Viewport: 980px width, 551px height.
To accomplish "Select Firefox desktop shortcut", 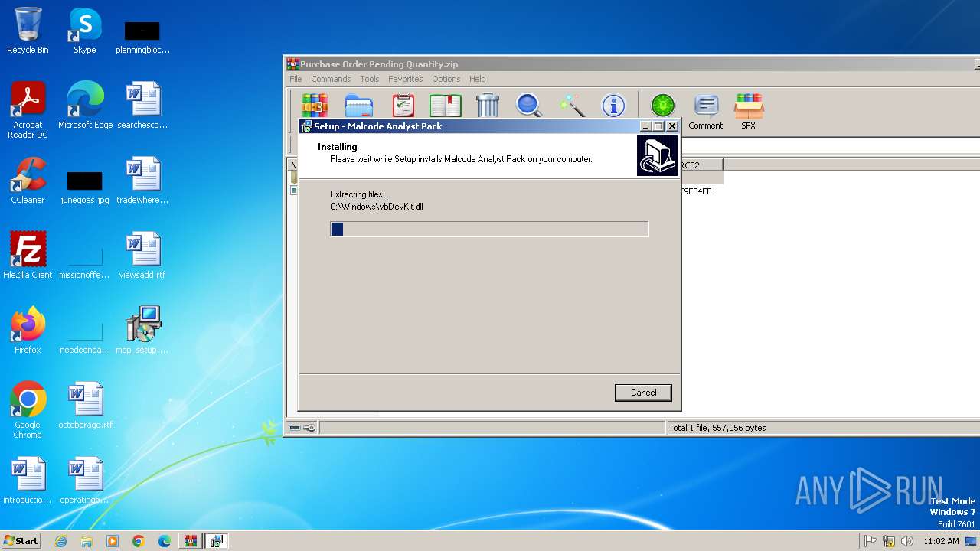I will tap(28, 331).
